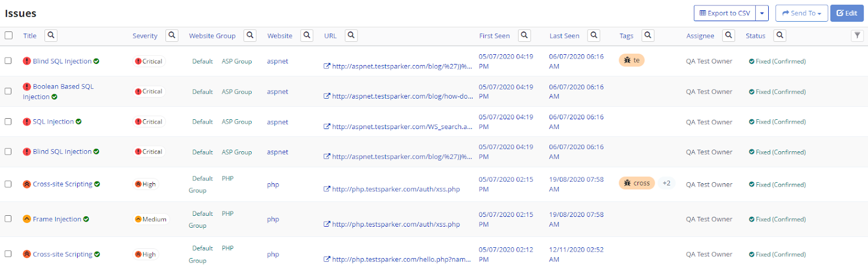The width and height of the screenshot is (868, 270).
Task: Click the Edit button
Action: (x=847, y=13)
